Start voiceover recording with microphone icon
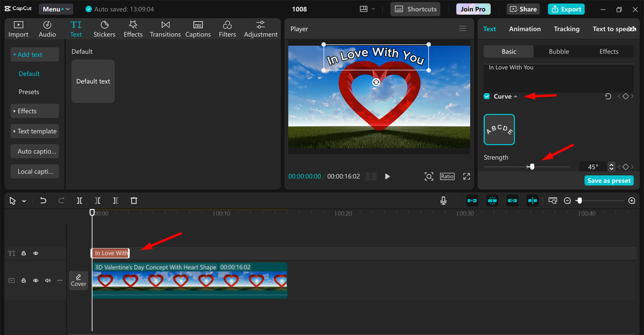The width and height of the screenshot is (644, 335). click(443, 200)
